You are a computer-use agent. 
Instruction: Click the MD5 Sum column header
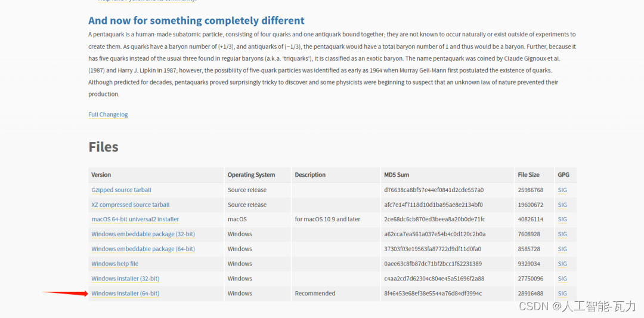[397, 175]
